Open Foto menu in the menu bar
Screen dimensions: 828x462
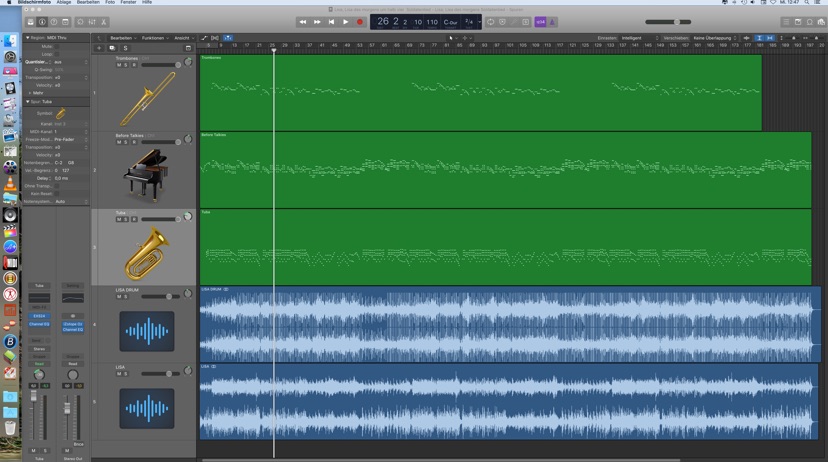110,2
